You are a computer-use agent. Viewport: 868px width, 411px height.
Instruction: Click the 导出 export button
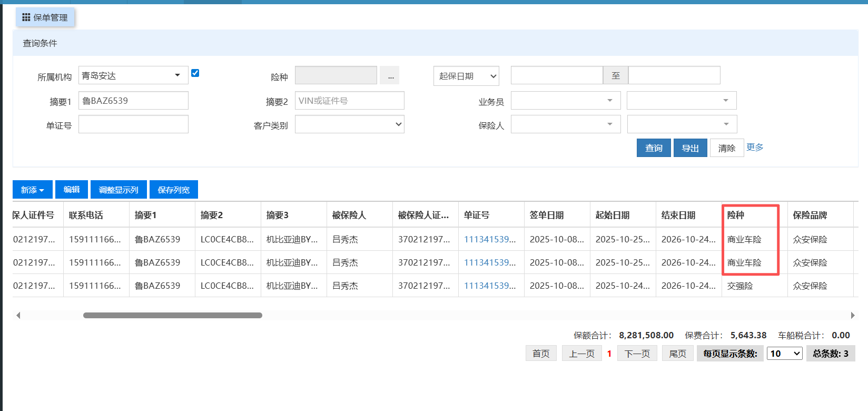[x=690, y=148]
